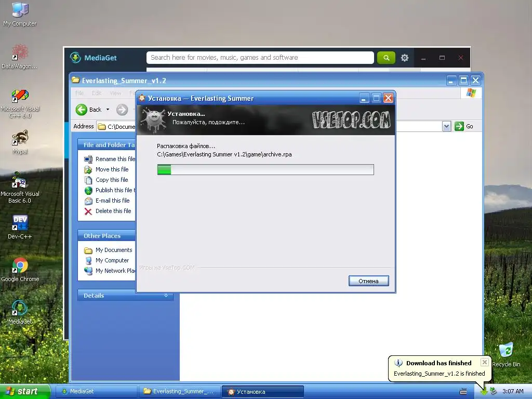Go to My Documents in Other Places
Image resolution: width=532 pixels, height=399 pixels.
click(108, 250)
